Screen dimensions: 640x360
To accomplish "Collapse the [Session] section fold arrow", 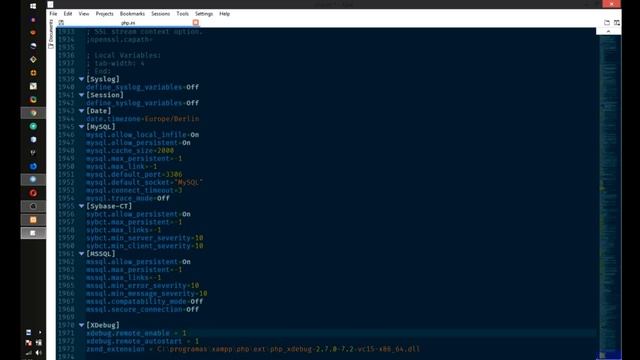I will pyautogui.click(x=81, y=95).
